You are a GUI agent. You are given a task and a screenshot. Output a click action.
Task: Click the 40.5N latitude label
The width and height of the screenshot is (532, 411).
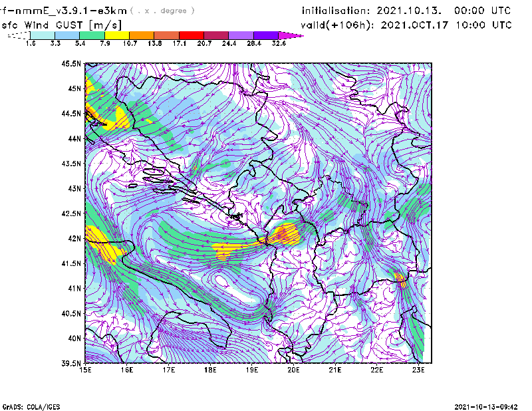(x=71, y=313)
